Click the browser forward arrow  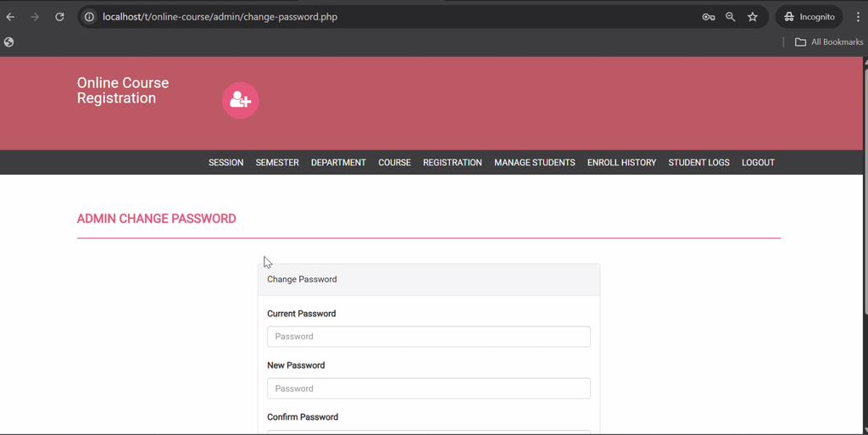35,17
